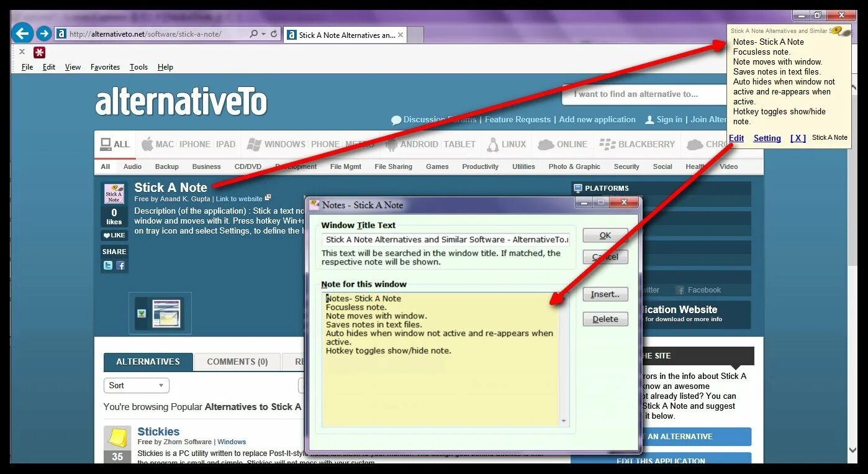Choose the Business category
This screenshot has width=868, height=474.
point(207,166)
